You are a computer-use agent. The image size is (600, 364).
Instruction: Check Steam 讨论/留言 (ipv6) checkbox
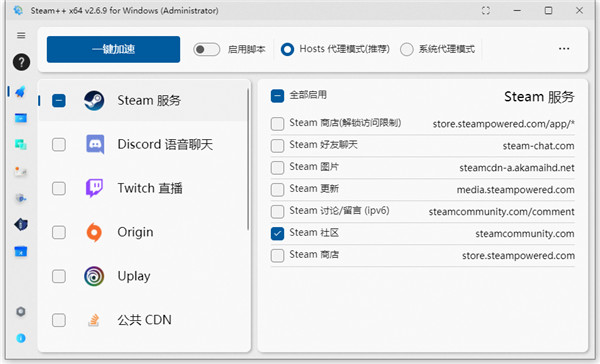(x=277, y=211)
